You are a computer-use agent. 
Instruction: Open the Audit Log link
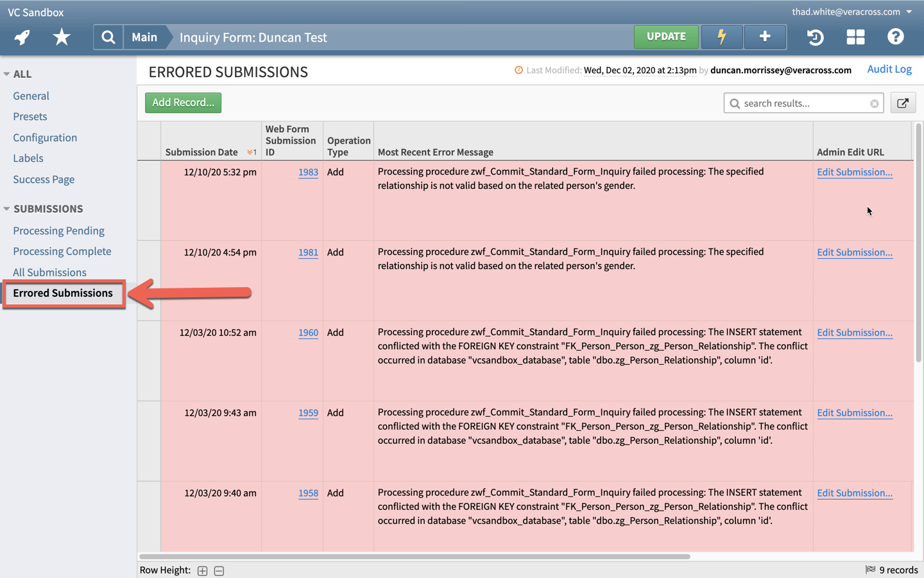(x=889, y=69)
